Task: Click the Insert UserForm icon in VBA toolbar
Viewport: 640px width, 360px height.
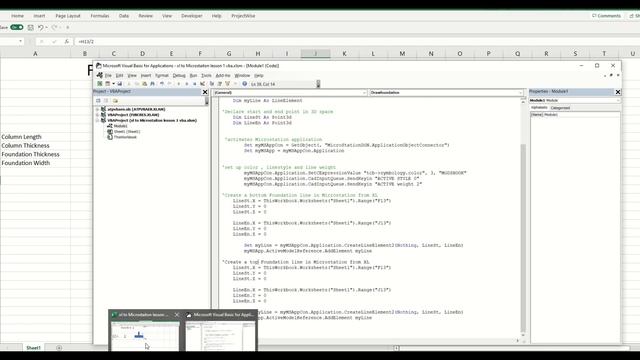Action: pos(108,84)
